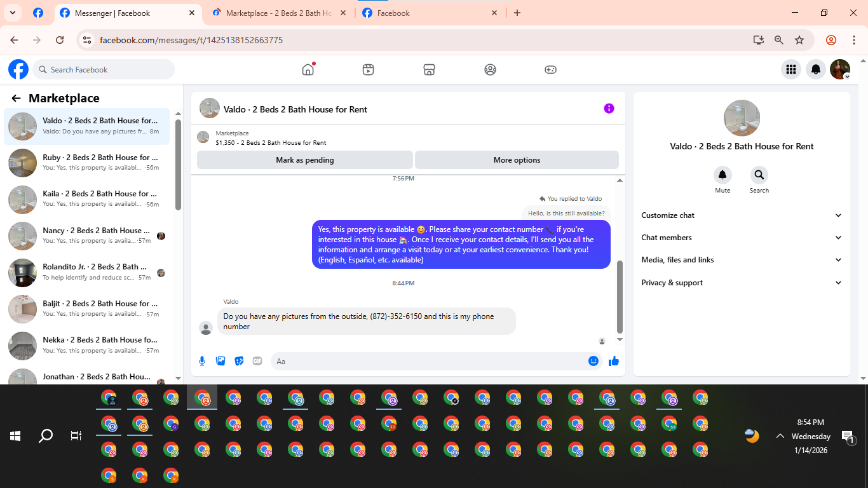
Task: Open the Ruby conversation
Action: (87, 163)
